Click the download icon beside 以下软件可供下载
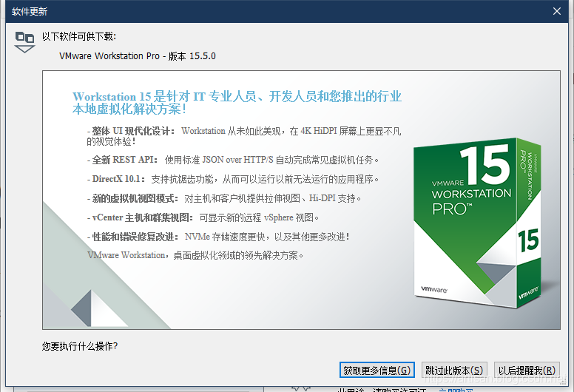The height and width of the screenshot is (392, 574). (25, 41)
